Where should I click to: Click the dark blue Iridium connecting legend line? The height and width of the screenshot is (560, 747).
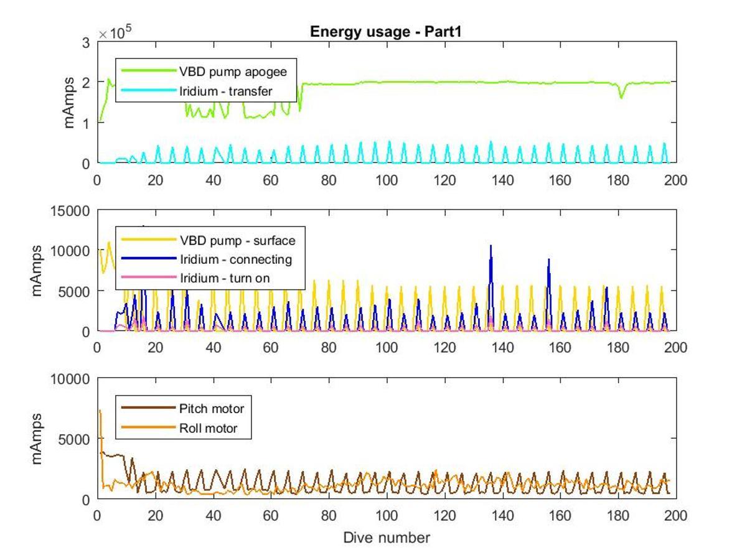click(x=148, y=259)
